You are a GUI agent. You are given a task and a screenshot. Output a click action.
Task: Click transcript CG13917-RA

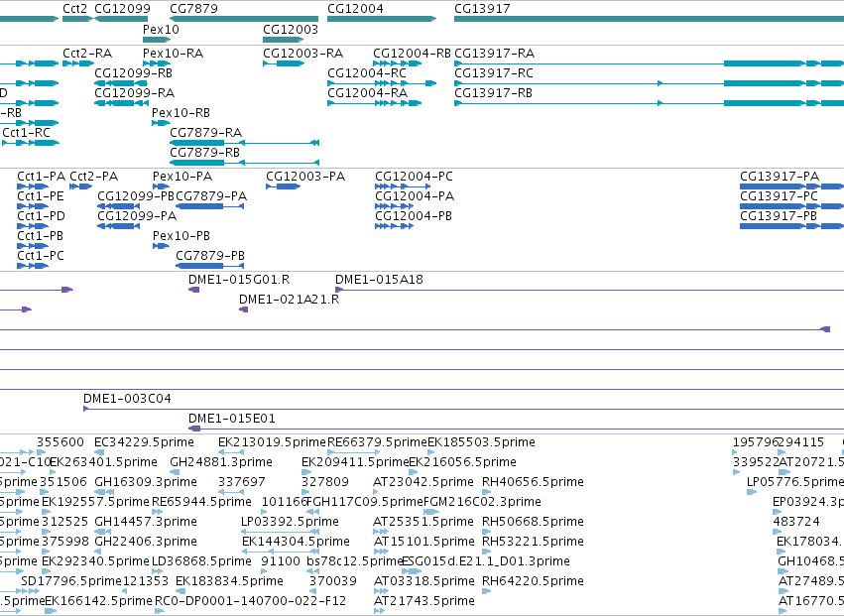[x=494, y=53]
